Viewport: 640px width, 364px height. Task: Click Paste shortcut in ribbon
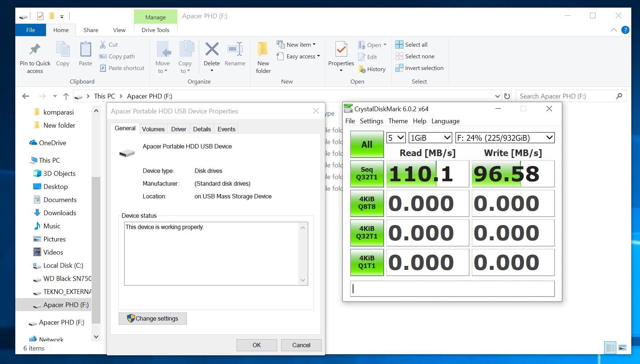[x=122, y=68]
